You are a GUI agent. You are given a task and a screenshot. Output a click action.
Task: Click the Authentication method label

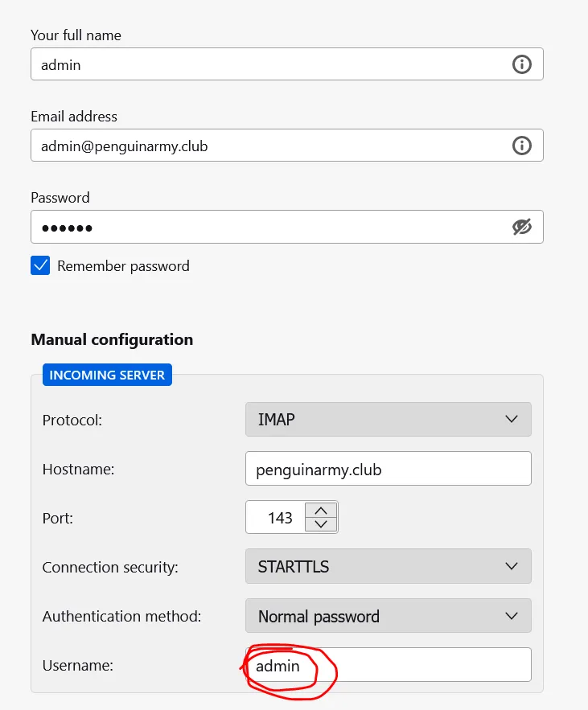coord(121,617)
